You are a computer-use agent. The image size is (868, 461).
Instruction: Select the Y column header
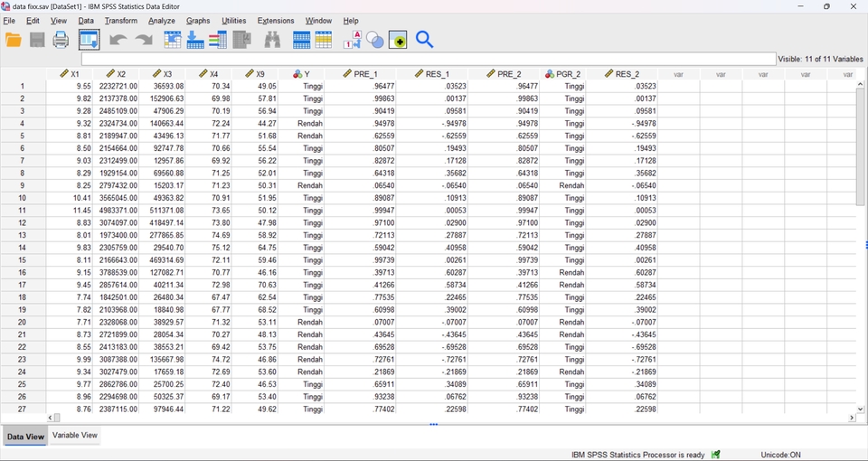point(301,73)
